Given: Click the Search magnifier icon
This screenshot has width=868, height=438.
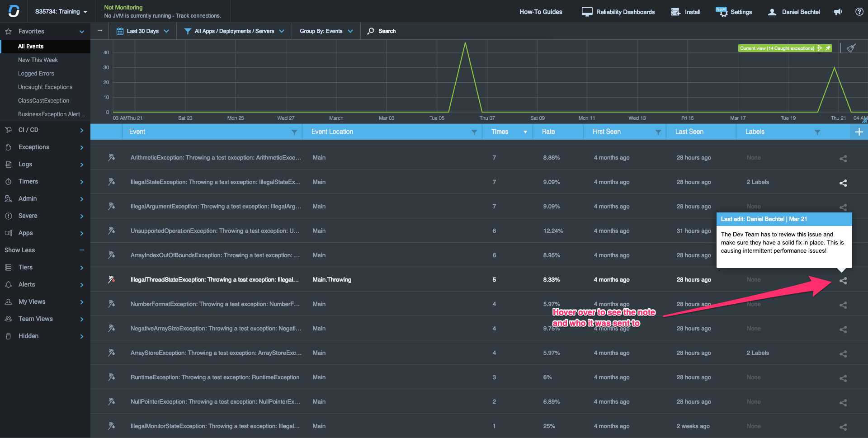Looking at the screenshot, I should pos(371,31).
